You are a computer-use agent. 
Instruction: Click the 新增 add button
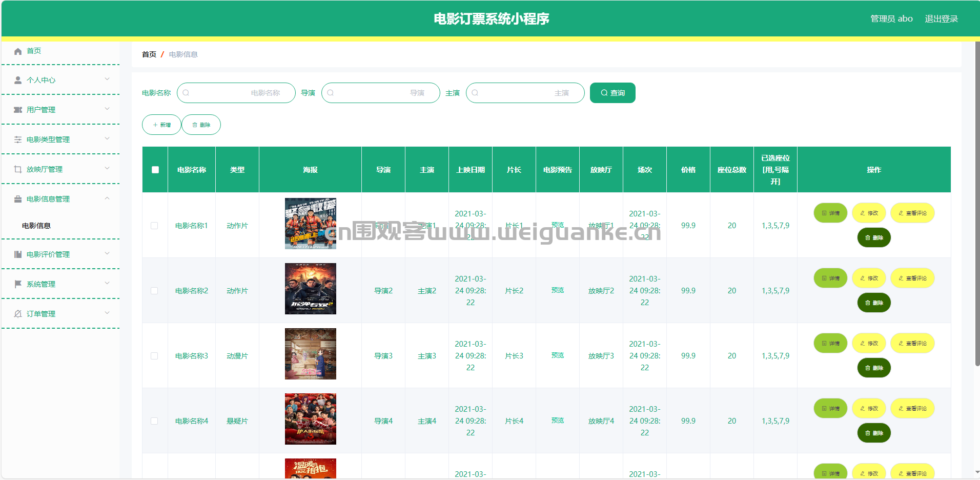(161, 125)
